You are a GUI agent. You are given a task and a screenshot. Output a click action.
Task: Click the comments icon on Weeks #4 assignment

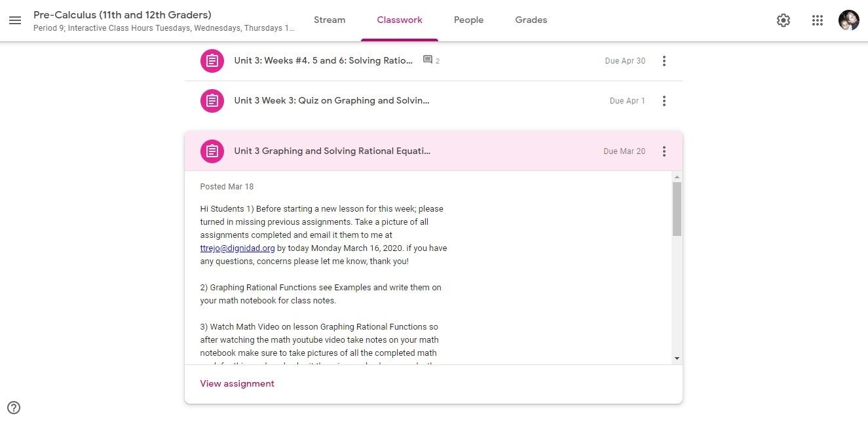tap(428, 60)
